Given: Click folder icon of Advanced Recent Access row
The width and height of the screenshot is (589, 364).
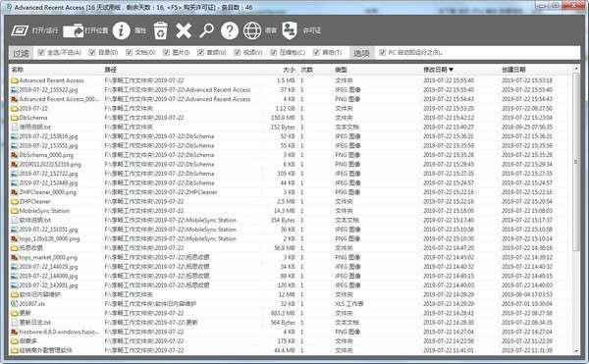Looking at the screenshot, I should point(15,80).
